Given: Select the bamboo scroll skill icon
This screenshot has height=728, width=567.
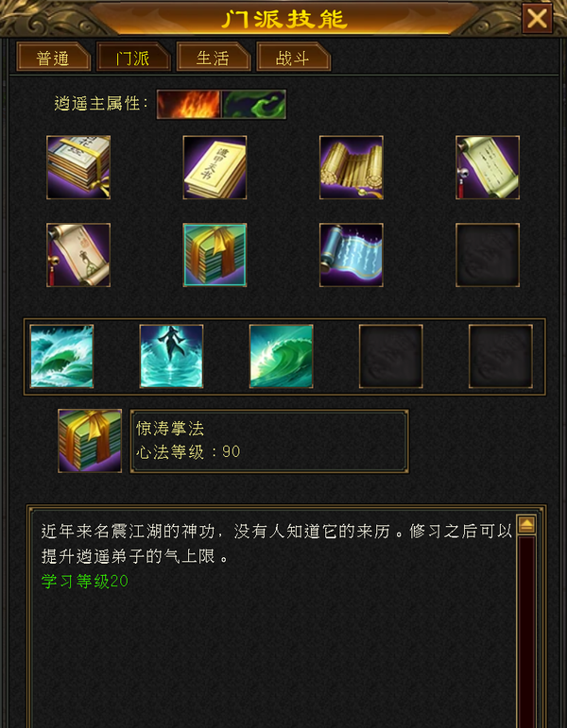Looking at the screenshot, I should (x=352, y=167).
